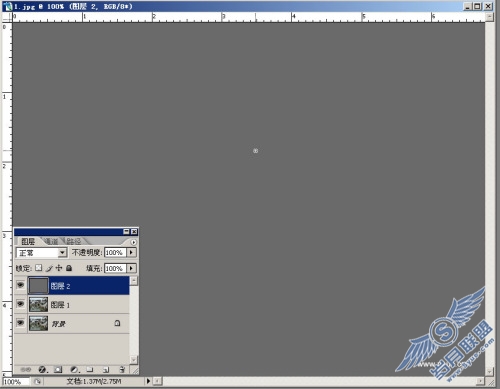This screenshot has height=389, width=500.
Task: Hide 图层 2 using its eye icon
Action: coord(20,285)
